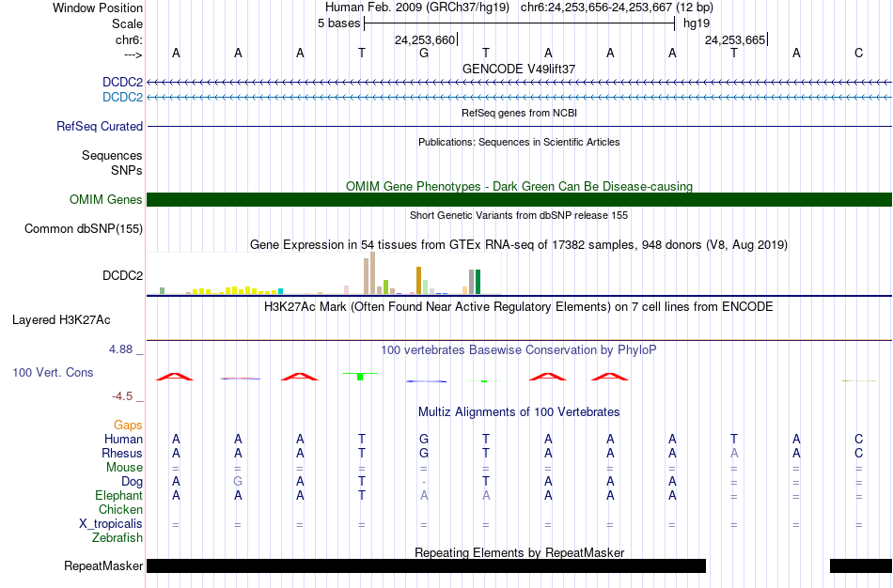Viewport: 893px width, 588px height.
Task: Click the Sequences subtrack label
Action: coord(112,155)
